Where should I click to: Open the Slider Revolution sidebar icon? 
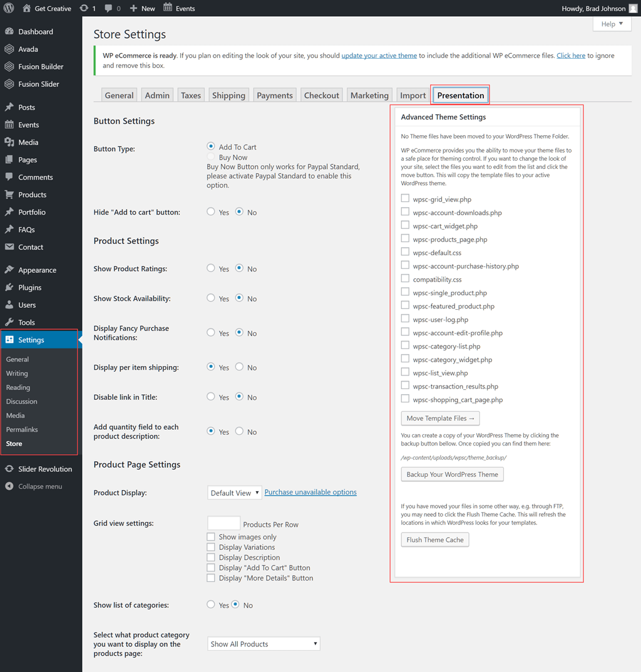(9, 469)
